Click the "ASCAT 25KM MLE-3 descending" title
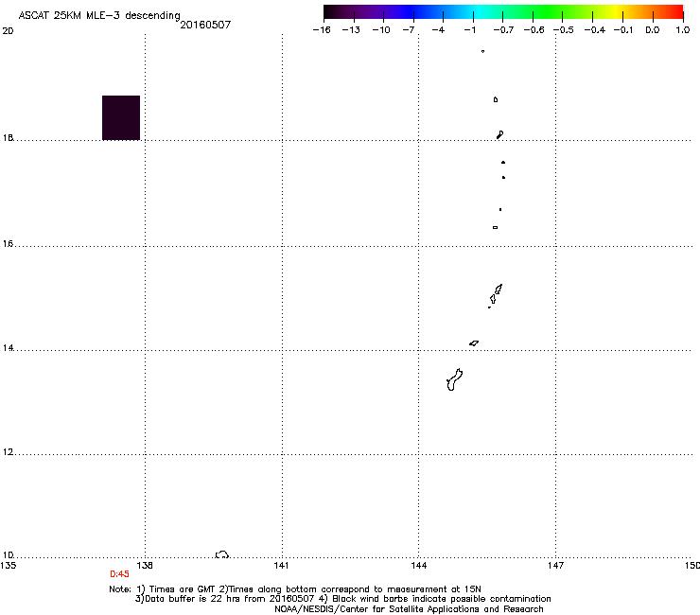Screen dimensions: 700x615 (99, 15)
